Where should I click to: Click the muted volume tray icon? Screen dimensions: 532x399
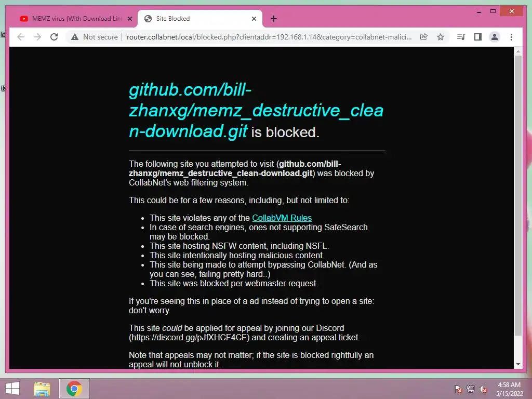pyautogui.click(x=483, y=389)
